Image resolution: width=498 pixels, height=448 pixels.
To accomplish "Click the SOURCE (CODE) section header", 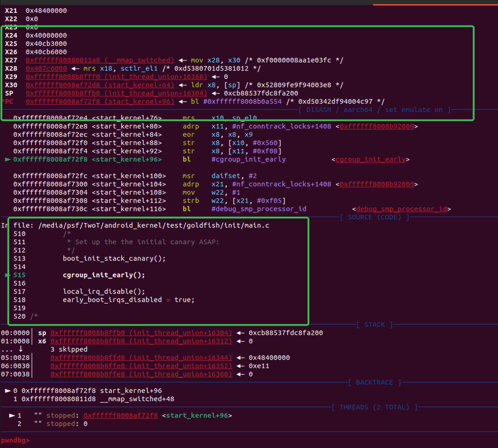I will point(375,217).
